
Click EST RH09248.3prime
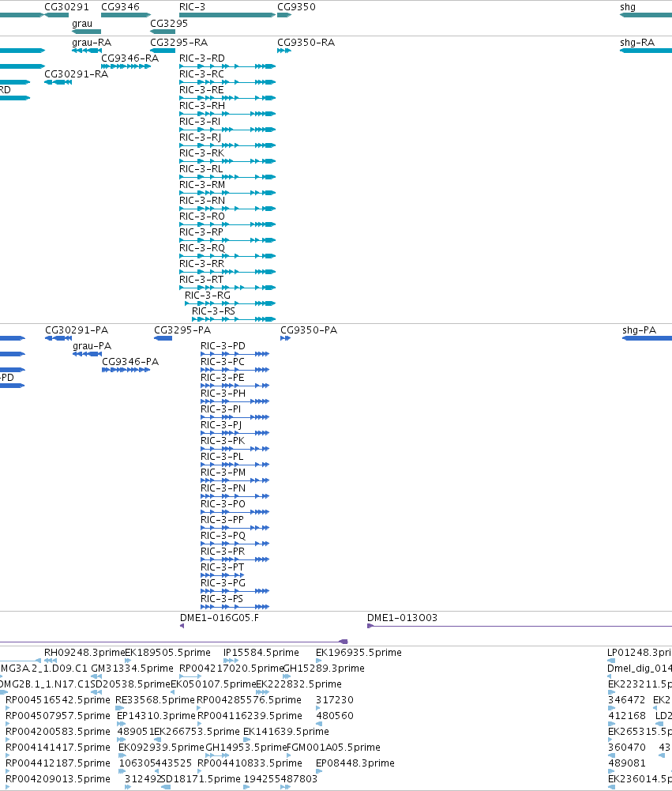[x=50, y=661]
